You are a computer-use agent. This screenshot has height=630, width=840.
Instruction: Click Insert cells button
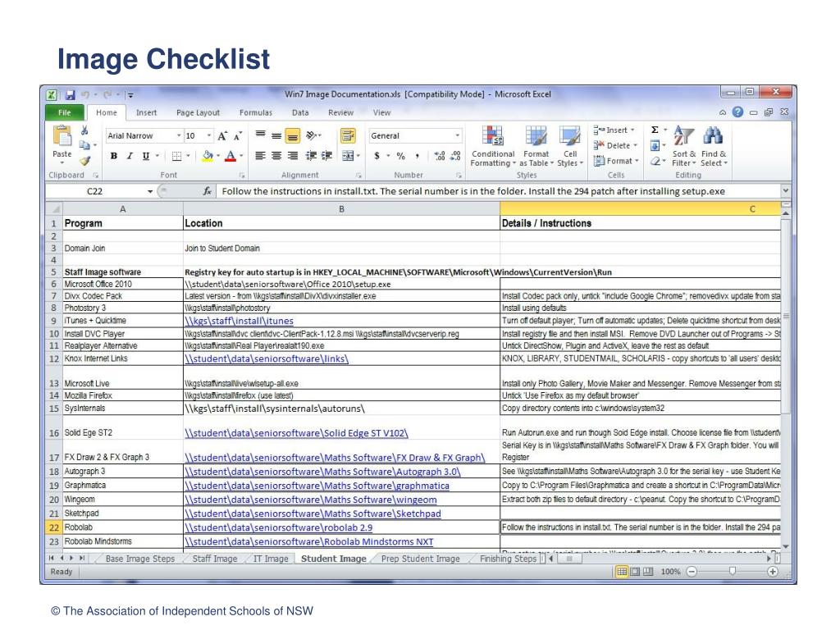(x=614, y=130)
